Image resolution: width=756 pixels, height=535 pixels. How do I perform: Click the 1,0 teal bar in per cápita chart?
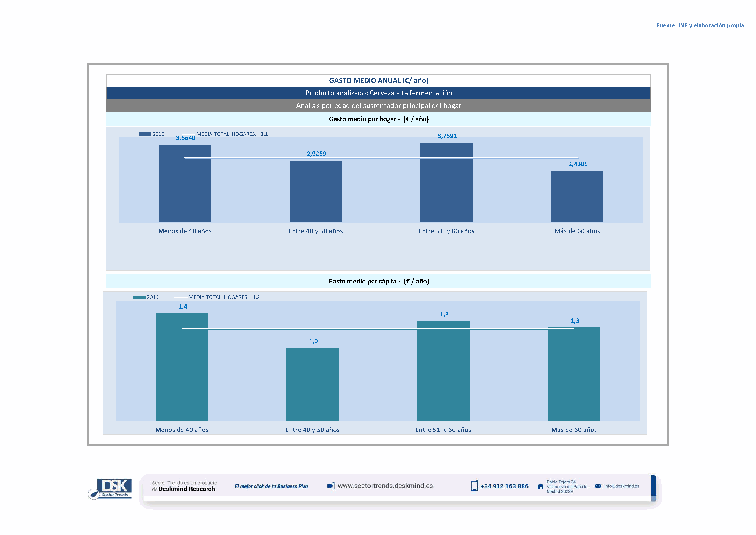(x=313, y=384)
